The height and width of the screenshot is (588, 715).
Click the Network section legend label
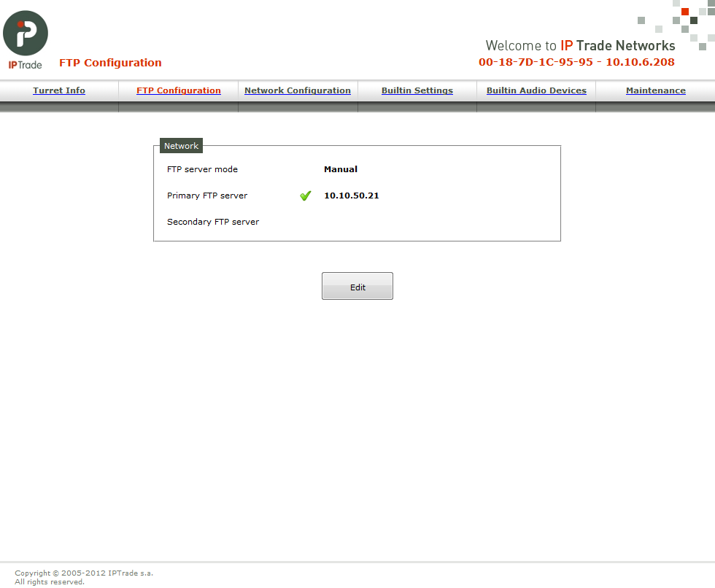point(182,146)
